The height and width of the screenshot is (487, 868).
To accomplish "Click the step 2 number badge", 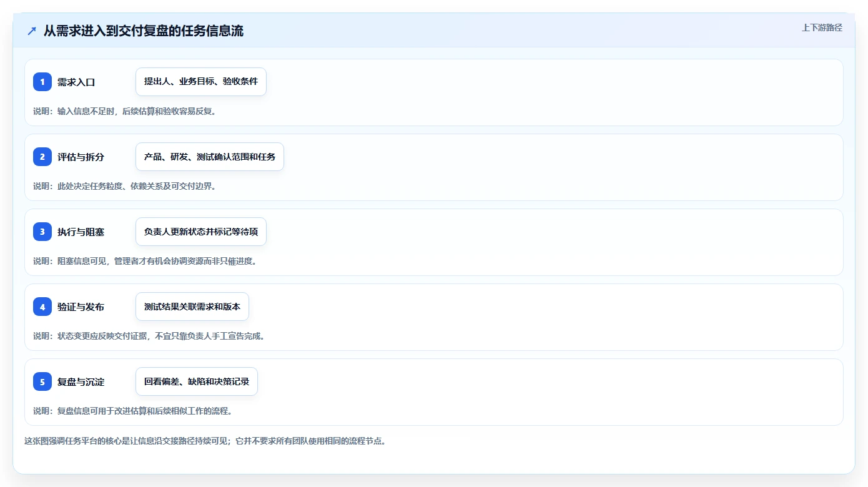I will point(42,157).
